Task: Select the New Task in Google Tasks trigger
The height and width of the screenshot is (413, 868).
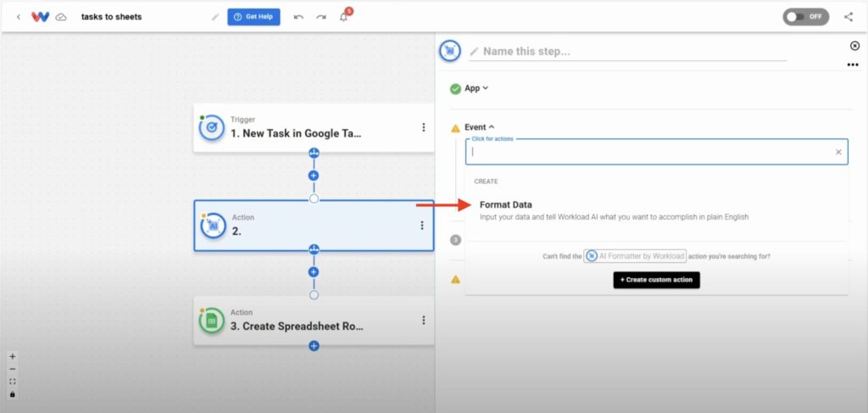Action: [314, 127]
